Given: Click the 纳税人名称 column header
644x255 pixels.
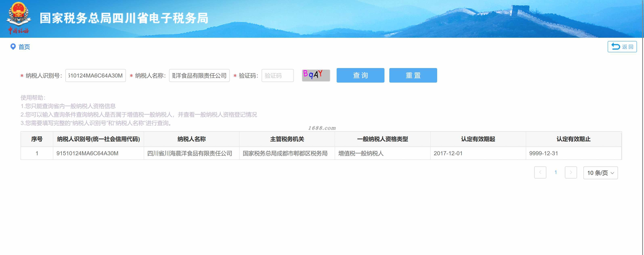Looking at the screenshot, I should click(x=192, y=139).
